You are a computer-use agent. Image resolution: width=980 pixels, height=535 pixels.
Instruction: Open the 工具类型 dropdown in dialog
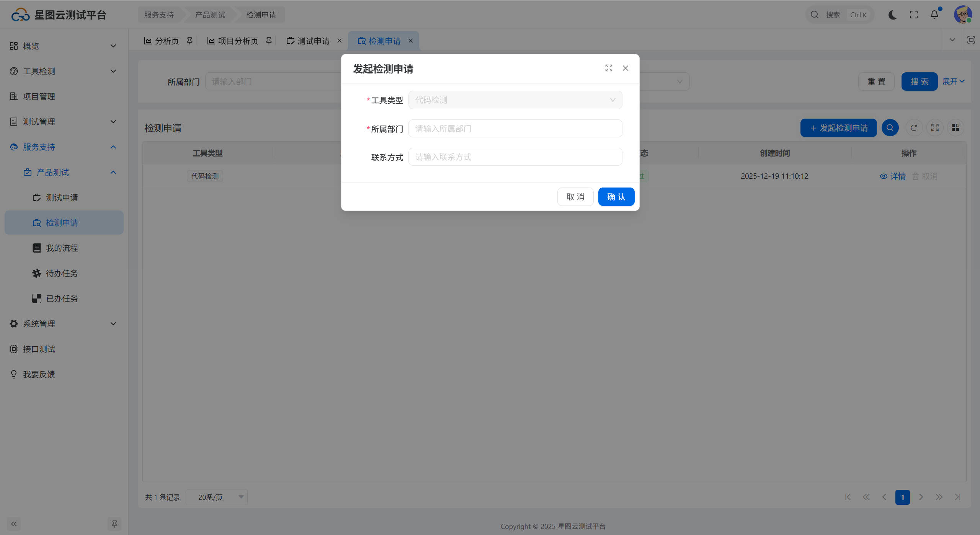pyautogui.click(x=515, y=100)
